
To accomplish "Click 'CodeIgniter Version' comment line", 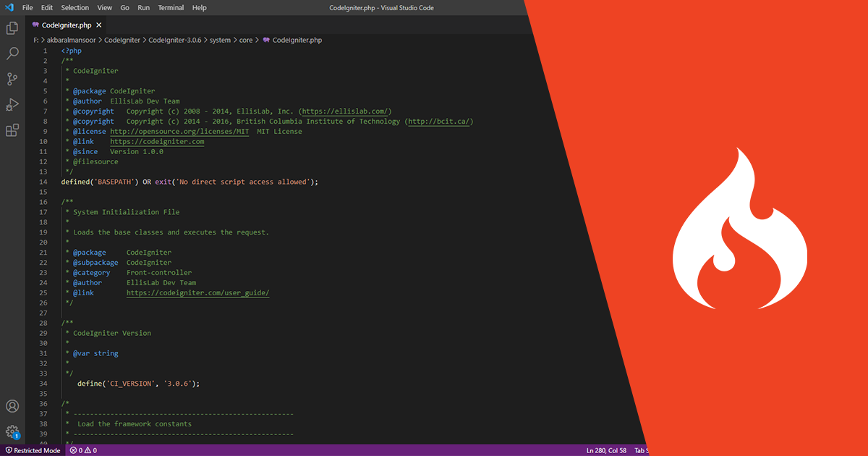I will [112, 333].
